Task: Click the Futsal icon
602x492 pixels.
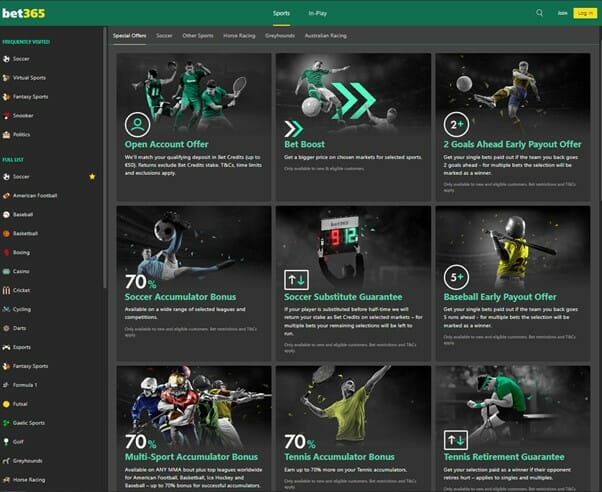Action: 6,404
